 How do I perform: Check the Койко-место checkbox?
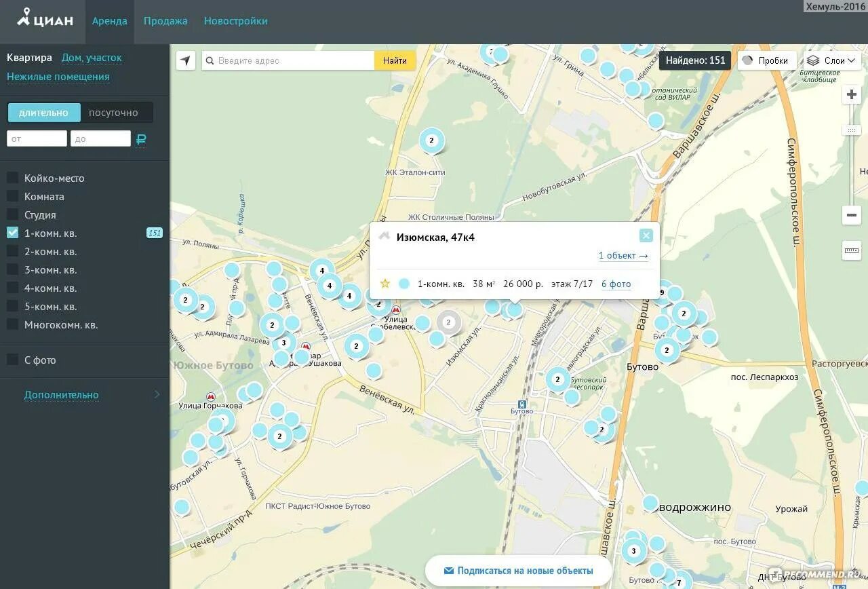[12, 178]
